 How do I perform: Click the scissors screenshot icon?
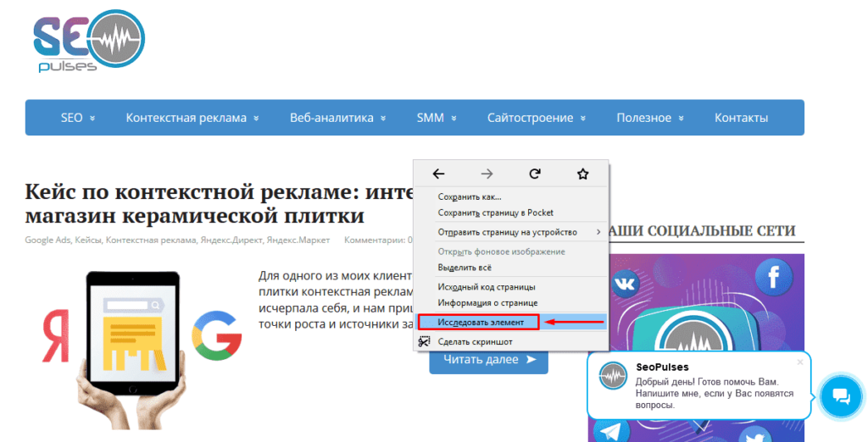(x=424, y=342)
